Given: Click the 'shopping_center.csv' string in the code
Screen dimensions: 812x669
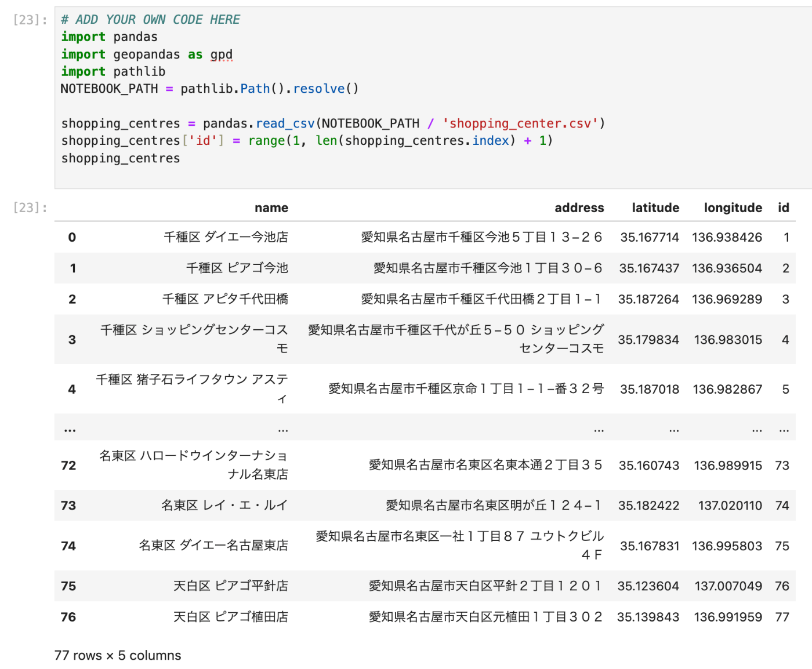Looking at the screenshot, I should (x=520, y=123).
